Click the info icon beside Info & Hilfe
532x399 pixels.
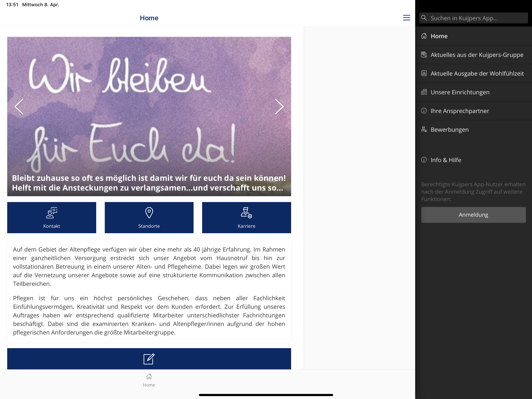point(424,160)
